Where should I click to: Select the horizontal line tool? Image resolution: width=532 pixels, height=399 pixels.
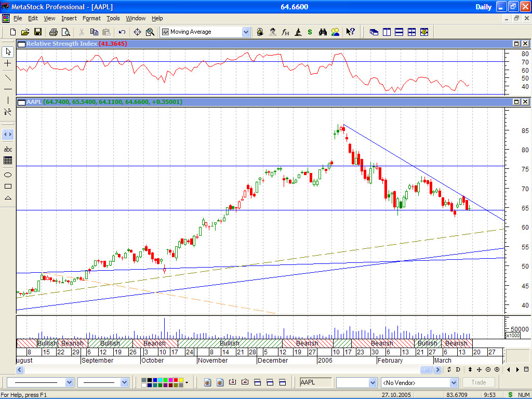tap(8, 89)
